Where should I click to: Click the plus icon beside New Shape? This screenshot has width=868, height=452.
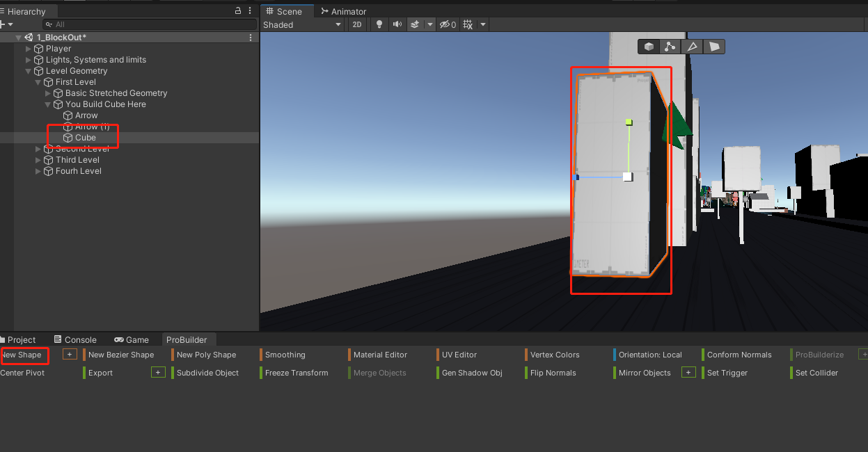point(70,355)
